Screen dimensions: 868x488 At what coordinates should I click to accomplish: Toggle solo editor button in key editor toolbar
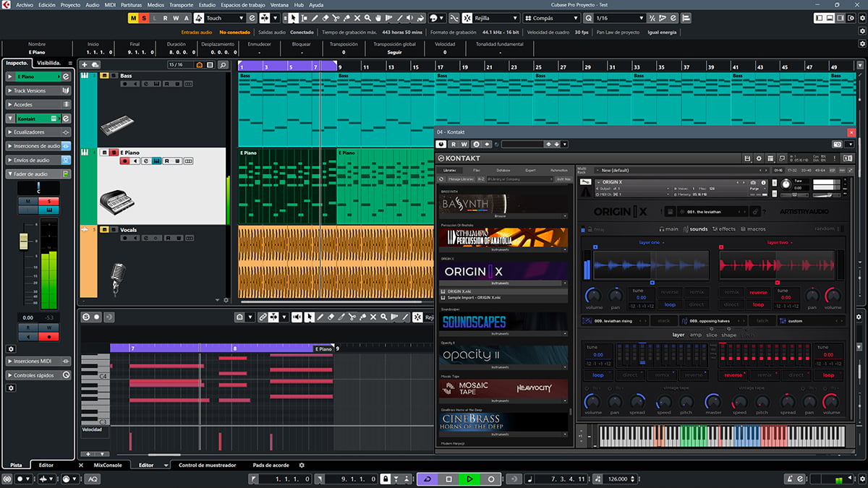86,317
